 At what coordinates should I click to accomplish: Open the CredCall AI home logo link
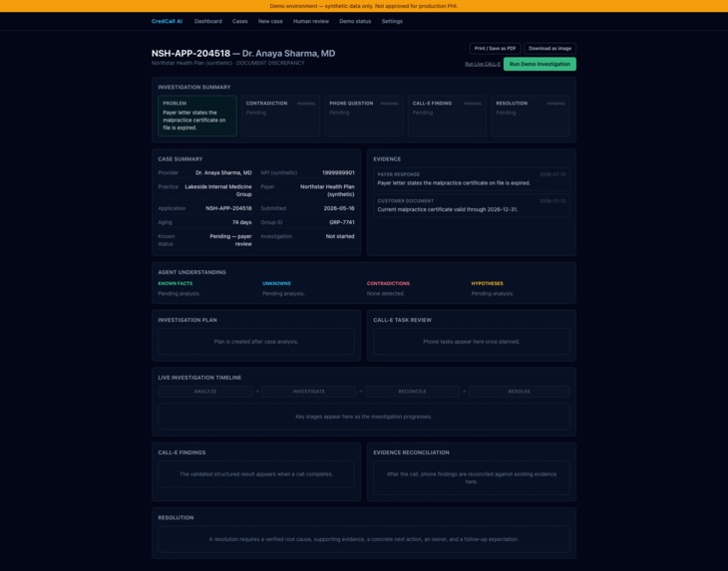pos(167,21)
